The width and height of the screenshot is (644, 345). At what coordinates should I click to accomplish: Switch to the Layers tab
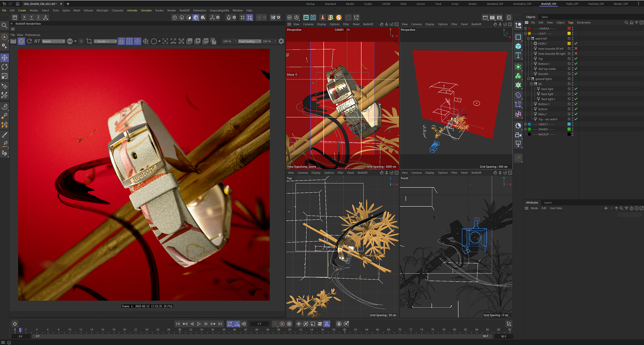click(x=548, y=203)
